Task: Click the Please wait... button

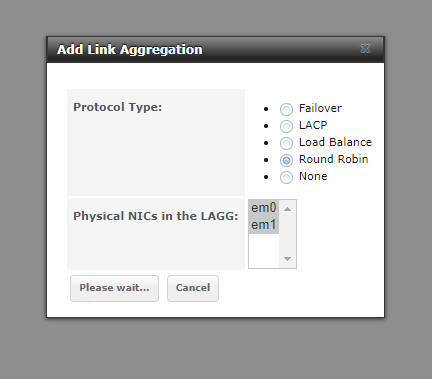Action: [x=114, y=288]
